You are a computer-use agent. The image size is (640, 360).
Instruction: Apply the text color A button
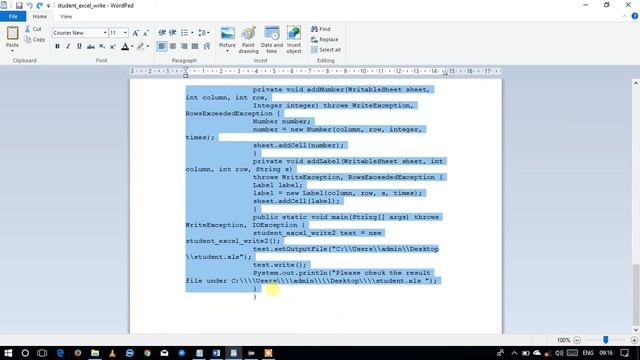click(x=125, y=47)
